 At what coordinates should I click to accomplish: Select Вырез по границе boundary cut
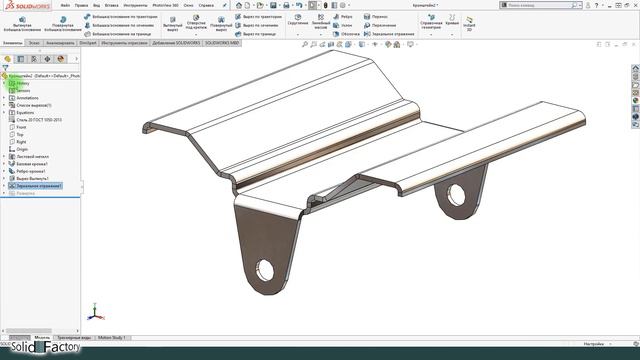coord(256,34)
